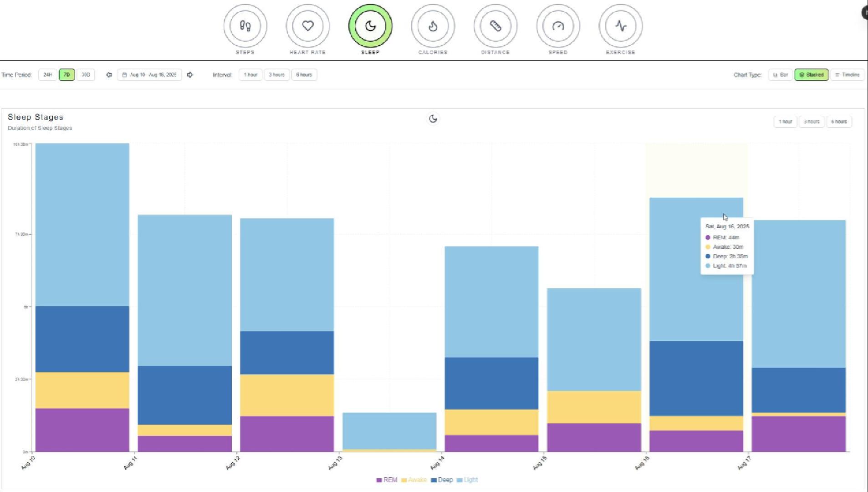Open the Steps metric icon
This screenshot has width=868, height=492.
245,26
